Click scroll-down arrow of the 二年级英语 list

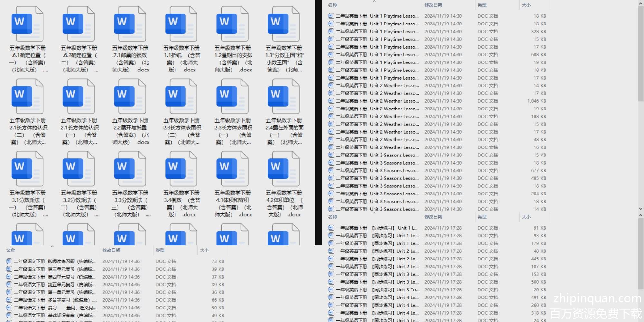[x=640, y=209]
